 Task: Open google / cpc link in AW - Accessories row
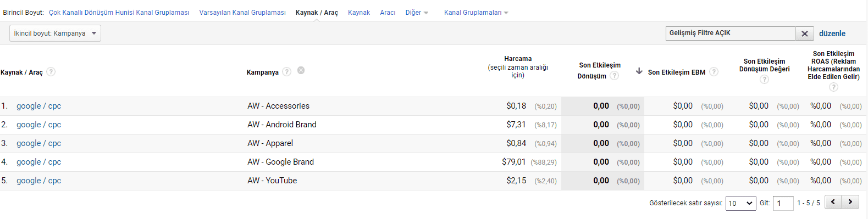tap(38, 106)
